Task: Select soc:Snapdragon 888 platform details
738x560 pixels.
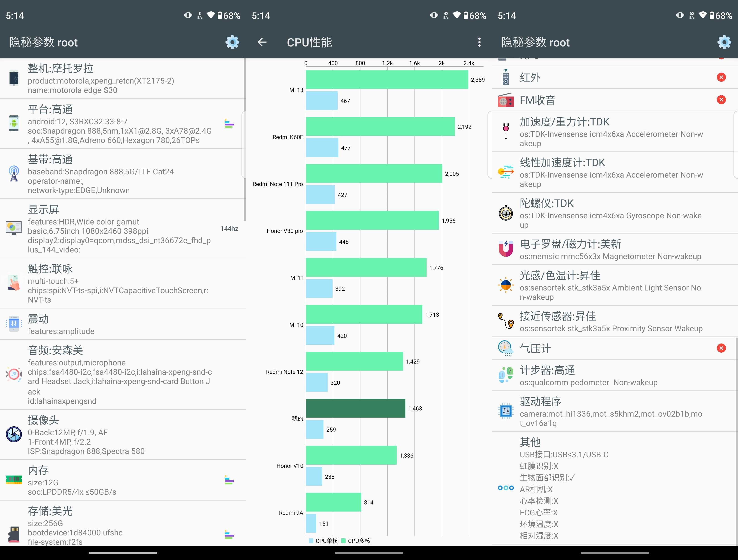Action: (x=120, y=135)
